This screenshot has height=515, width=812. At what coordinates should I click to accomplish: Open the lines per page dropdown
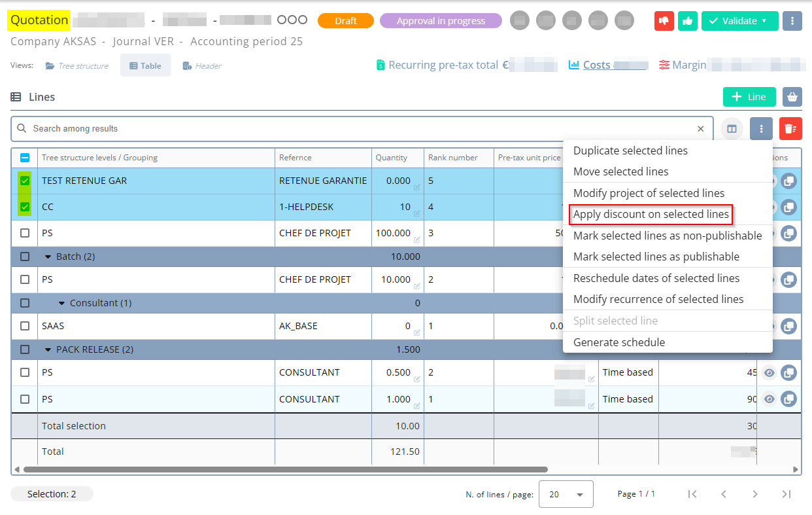[566, 494]
